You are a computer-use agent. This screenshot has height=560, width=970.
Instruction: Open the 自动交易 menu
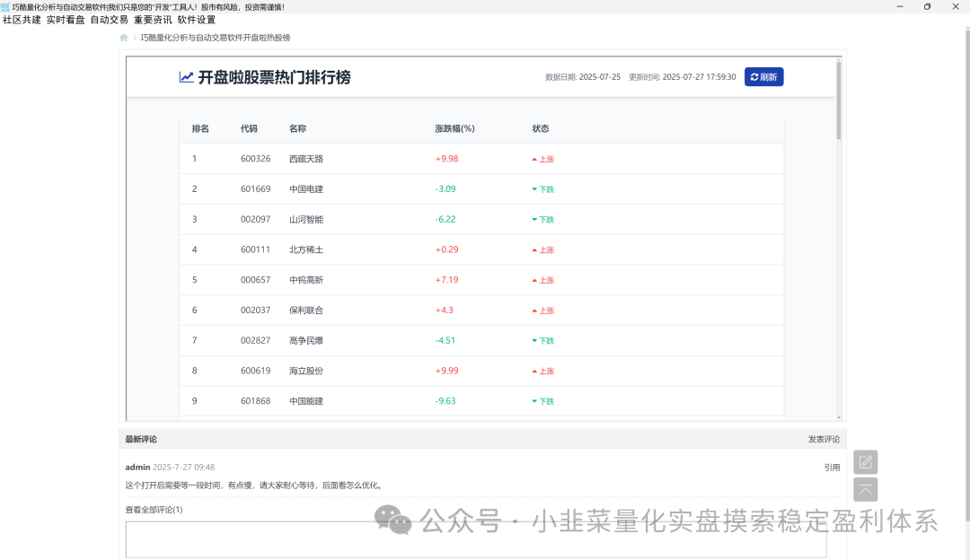(109, 20)
